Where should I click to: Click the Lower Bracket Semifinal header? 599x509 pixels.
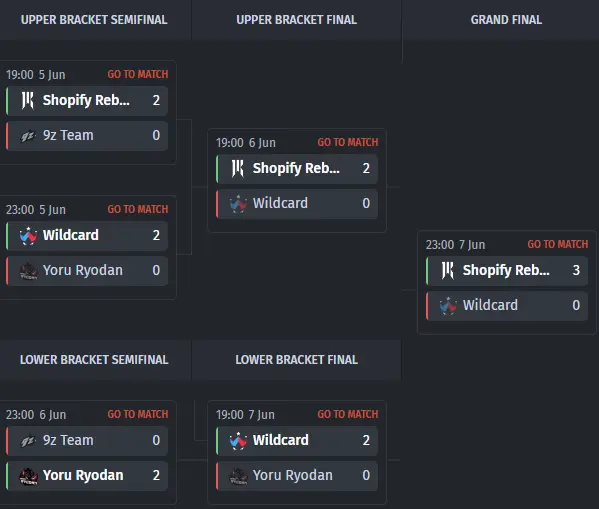94,360
